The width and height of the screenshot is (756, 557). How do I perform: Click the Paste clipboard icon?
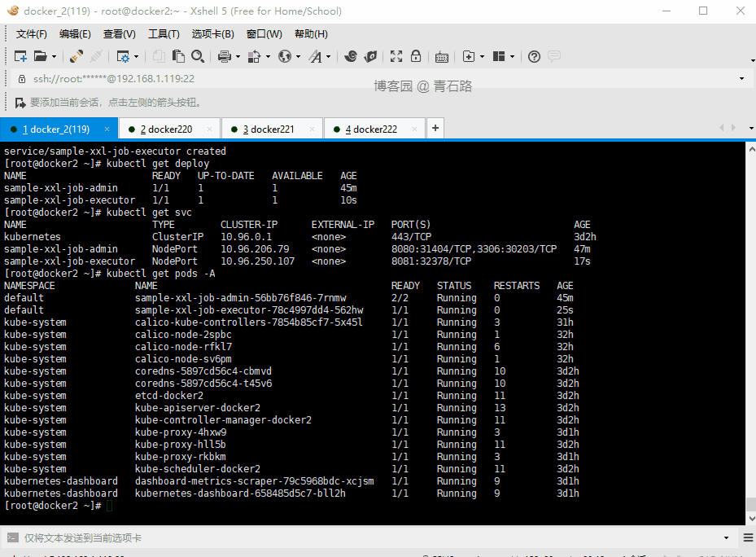(x=178, y=56)
